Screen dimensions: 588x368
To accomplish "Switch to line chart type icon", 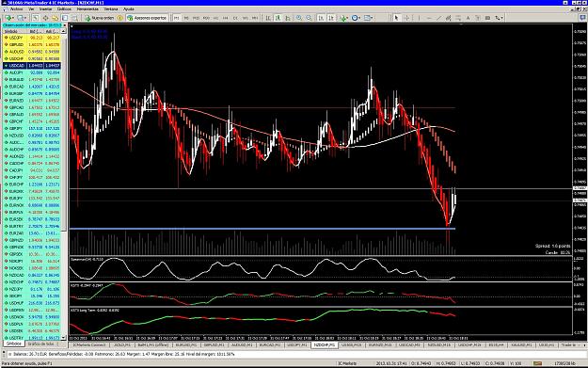I will point(288,18).
